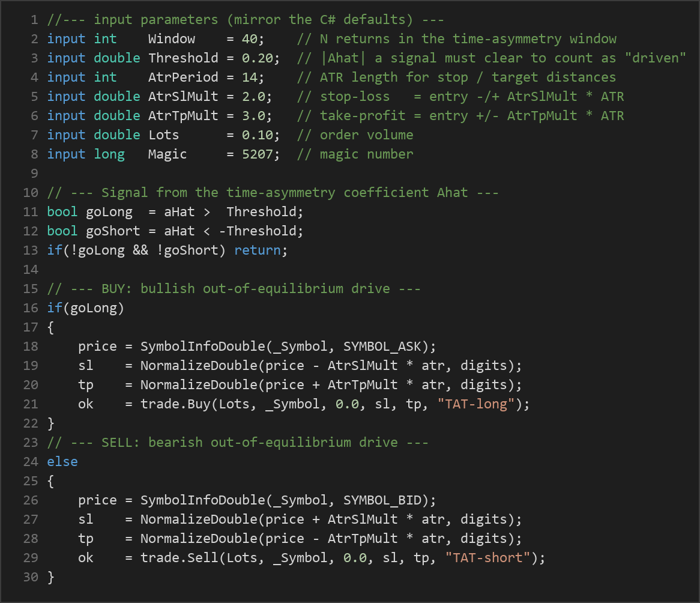Screen dimensions: 700x603
Task: Click the 'price' variable on line 18
Action: coord(97,346)
